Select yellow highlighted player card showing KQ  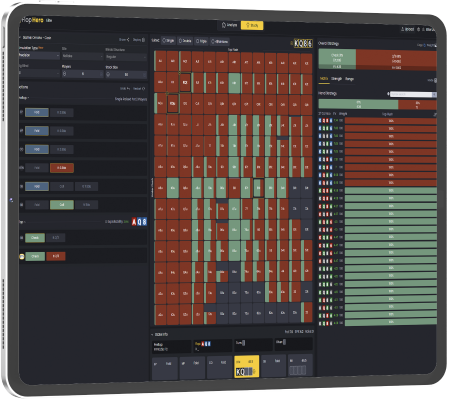pos(247,367)
